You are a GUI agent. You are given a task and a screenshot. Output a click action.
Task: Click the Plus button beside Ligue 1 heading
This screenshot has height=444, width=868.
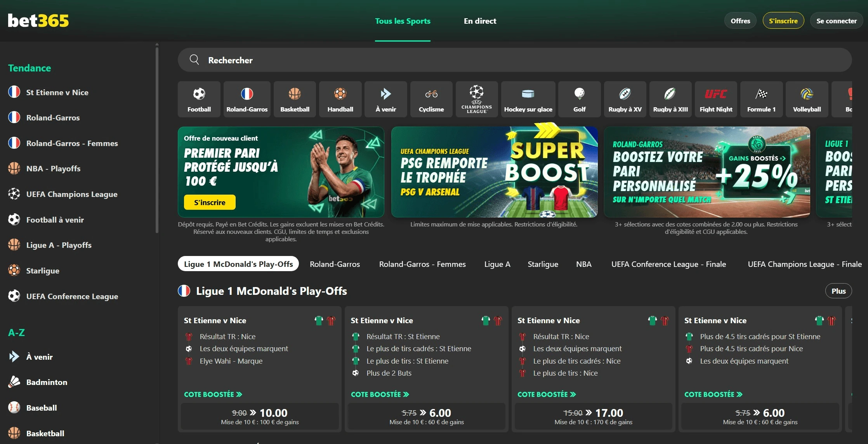tap(838, 291)
